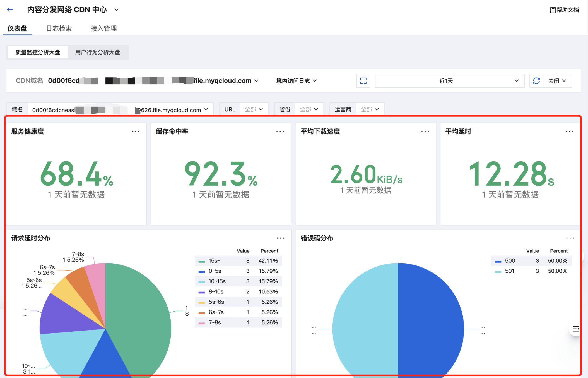Open 请求延时分布 chart options menu
This screenshot has height=378, width=588.
(280, 238)
